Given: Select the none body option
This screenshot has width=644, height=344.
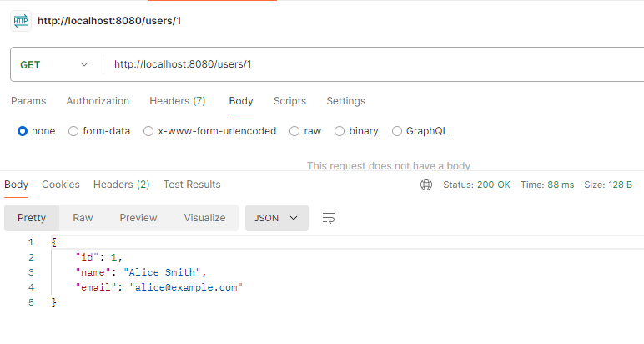Looking at the screenshot, I should [23, 131].
